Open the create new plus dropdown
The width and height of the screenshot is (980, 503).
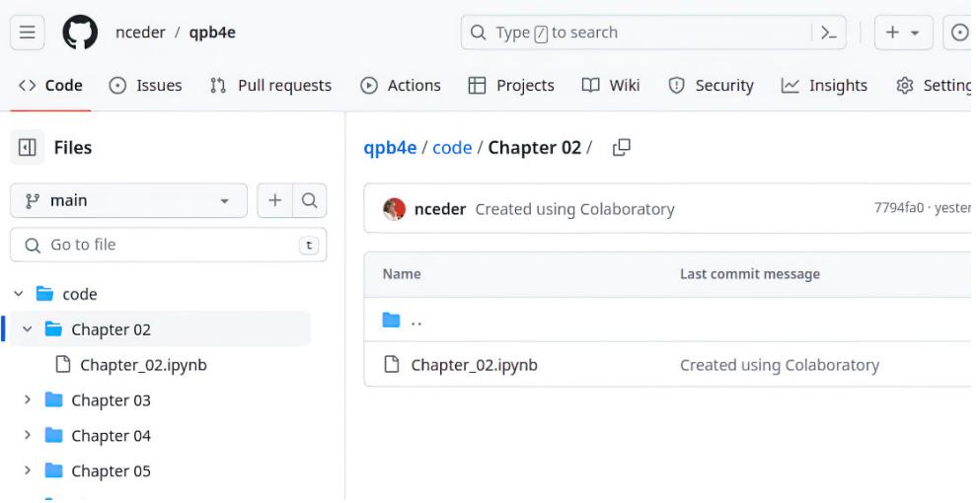pos(902,33)
